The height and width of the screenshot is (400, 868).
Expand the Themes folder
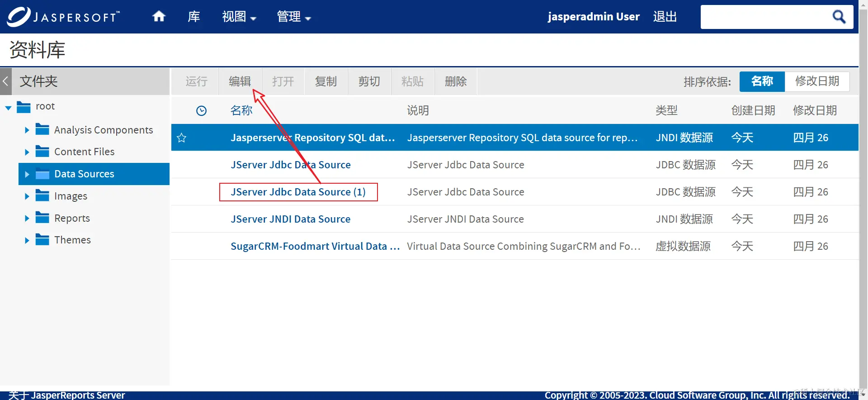tap(27, 240)
